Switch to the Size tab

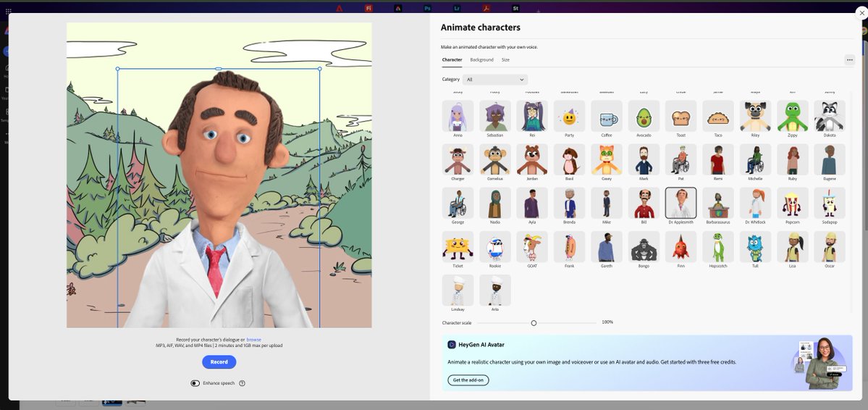point(505,60)
